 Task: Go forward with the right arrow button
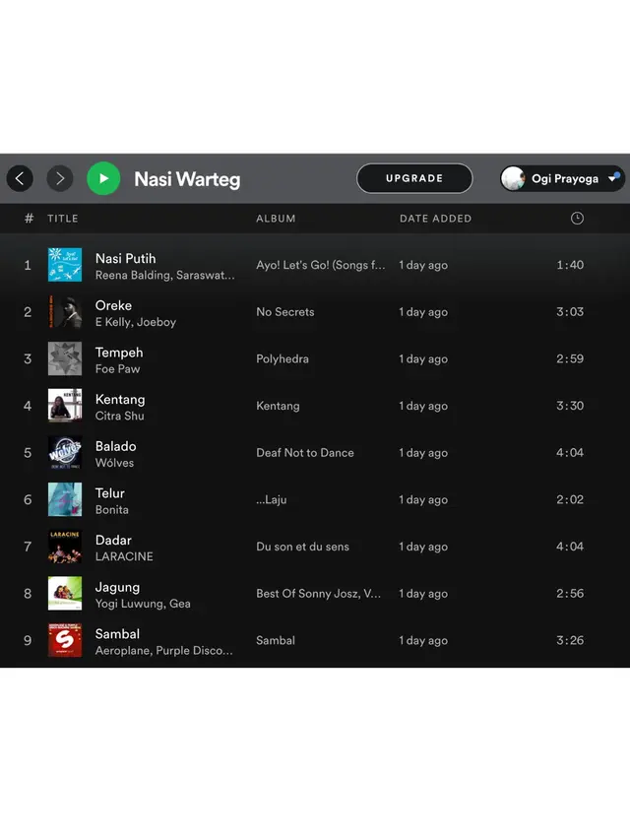click(60, 178)
